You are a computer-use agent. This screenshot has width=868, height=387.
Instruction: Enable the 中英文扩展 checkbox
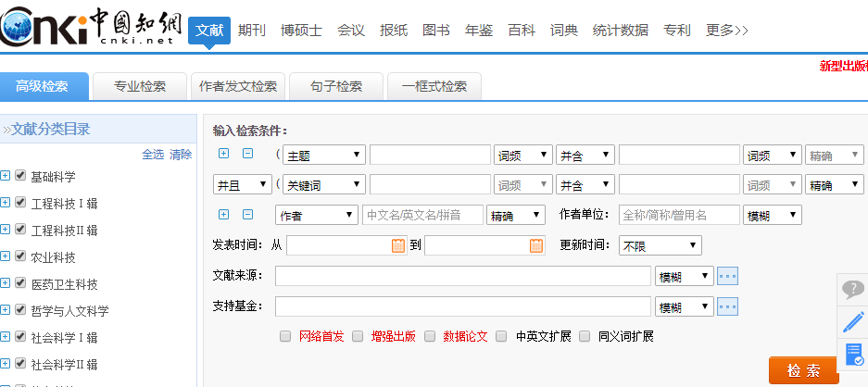click(x=501, y=336)
